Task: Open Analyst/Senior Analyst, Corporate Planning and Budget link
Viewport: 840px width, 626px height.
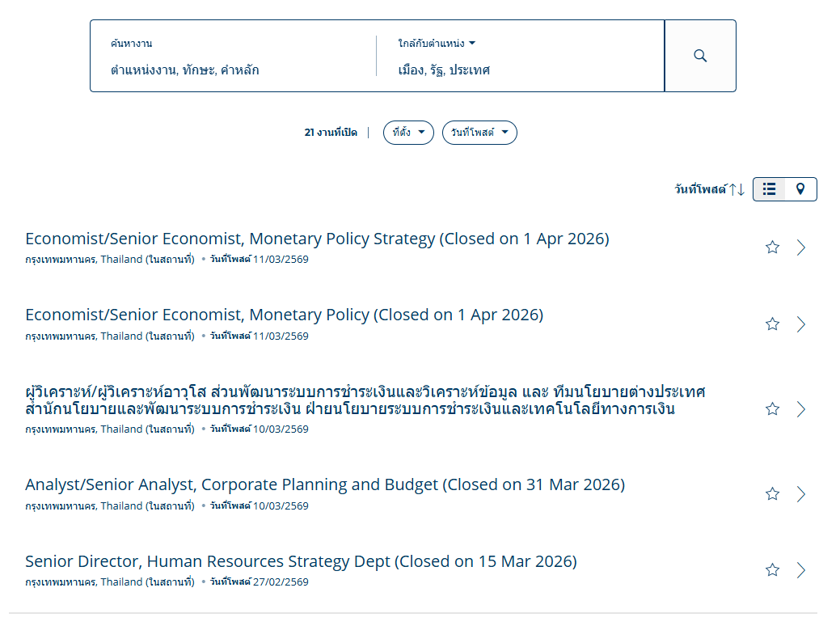Action: click(x=324, y=484)
